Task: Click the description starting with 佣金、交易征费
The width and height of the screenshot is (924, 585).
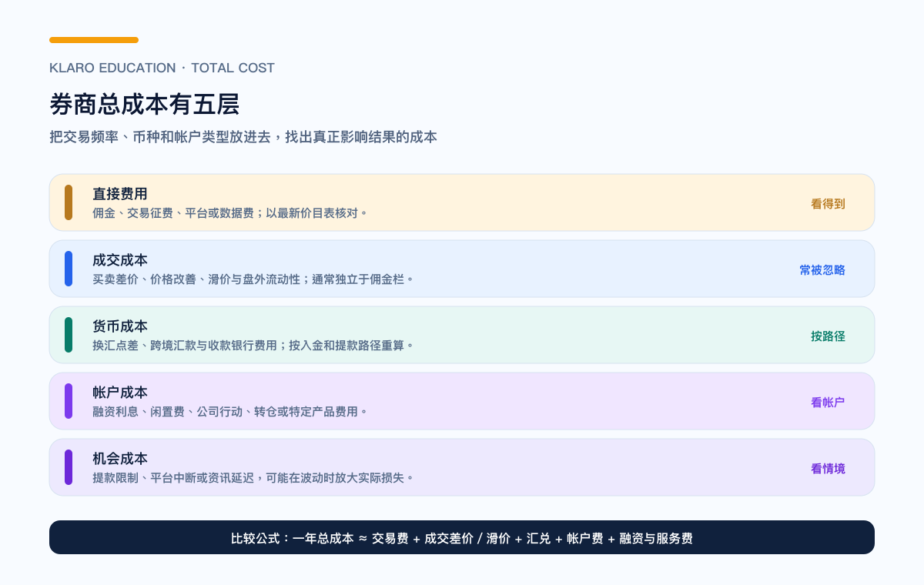Action: [230, 212]
